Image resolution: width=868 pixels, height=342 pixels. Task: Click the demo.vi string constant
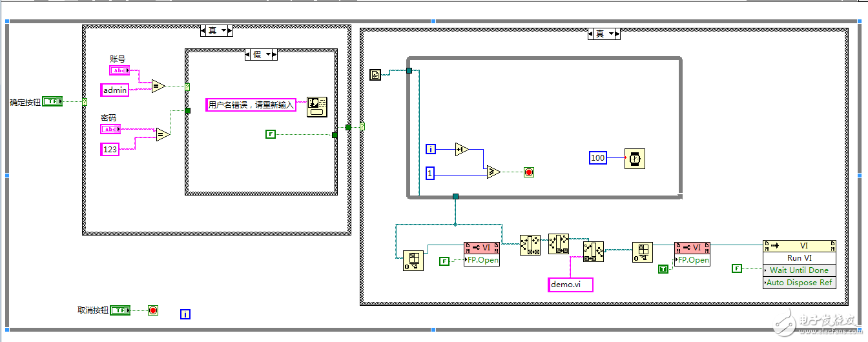(570, 284)
